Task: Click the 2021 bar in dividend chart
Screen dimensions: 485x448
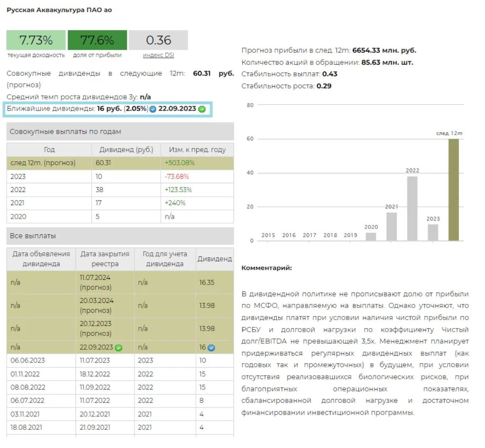Action: (x=391, y=226)
